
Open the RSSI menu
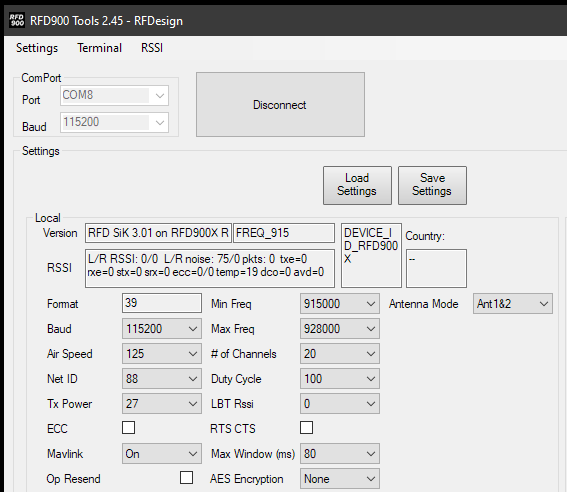pyautogui.click(x=152, y=48)
